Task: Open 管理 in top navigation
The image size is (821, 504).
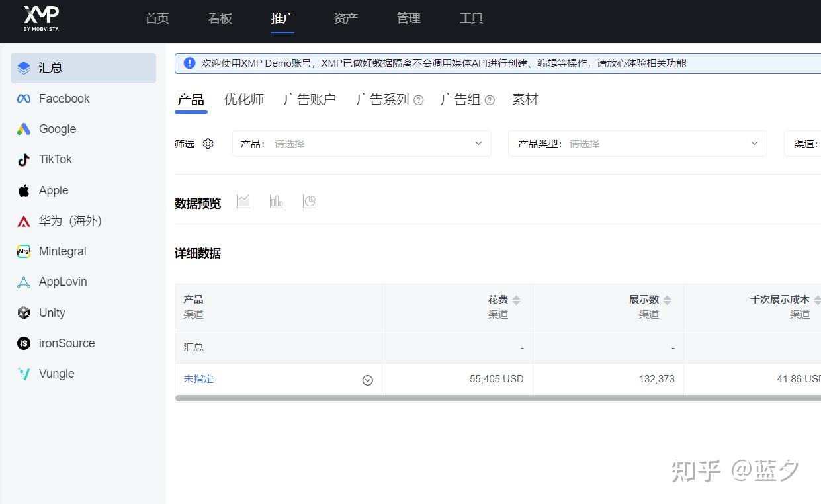Action: click(x=409, y=19)
